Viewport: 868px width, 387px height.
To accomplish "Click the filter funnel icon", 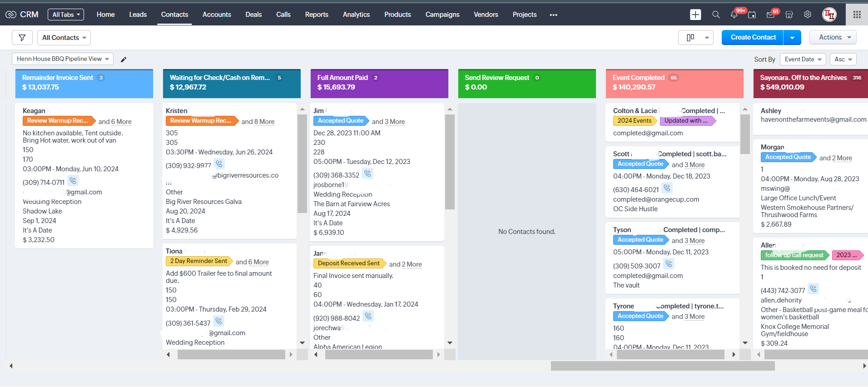I will pyautogui.click(x=22, y=38).
